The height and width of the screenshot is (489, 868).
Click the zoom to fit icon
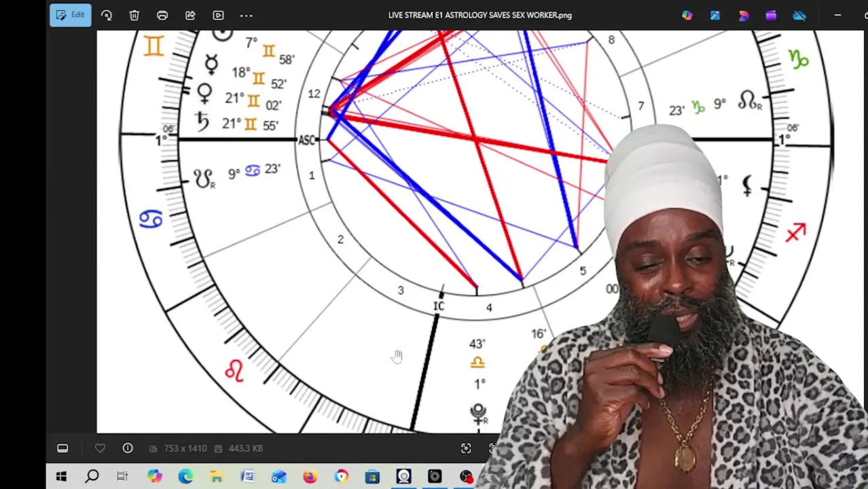(466, 448)
